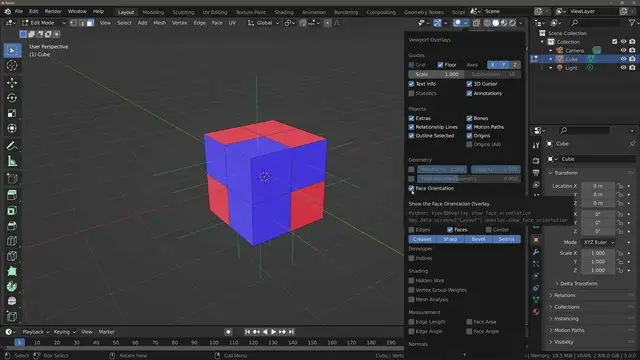Select the Smooth tool

[12, 301]
